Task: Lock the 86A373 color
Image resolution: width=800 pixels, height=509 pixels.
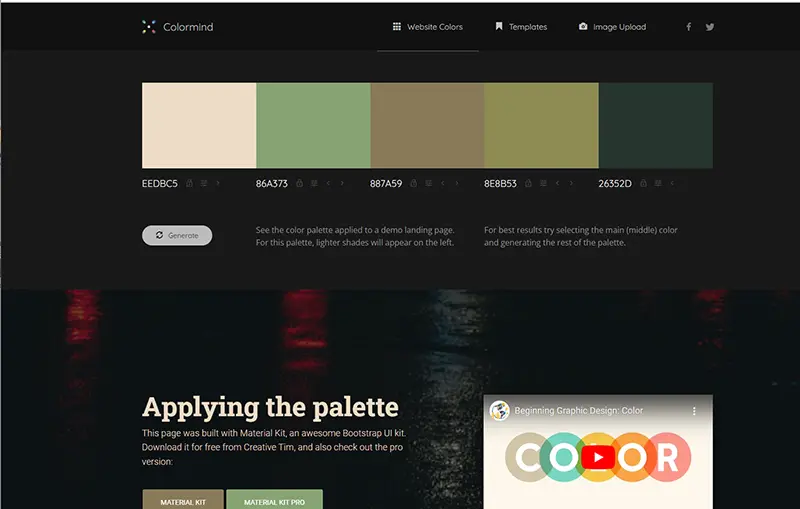Action: click(x=299, y=183)
